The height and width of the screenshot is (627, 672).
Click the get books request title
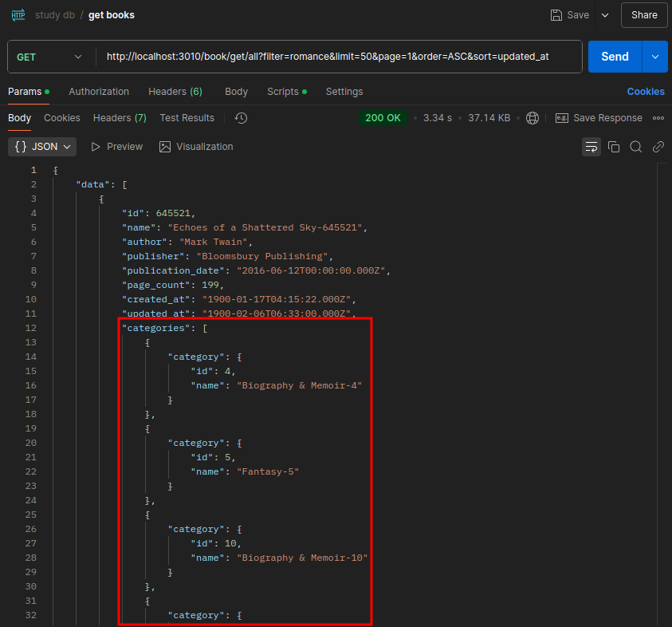(112, 15)
